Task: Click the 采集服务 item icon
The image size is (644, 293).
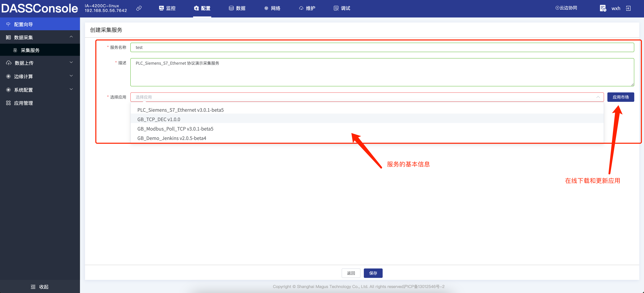Action: click(15, 50)
